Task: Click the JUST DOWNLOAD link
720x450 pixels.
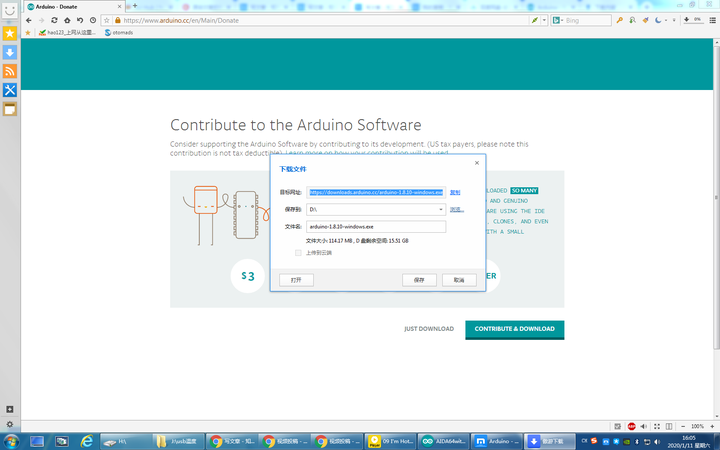Action: (x=429, y=329)
